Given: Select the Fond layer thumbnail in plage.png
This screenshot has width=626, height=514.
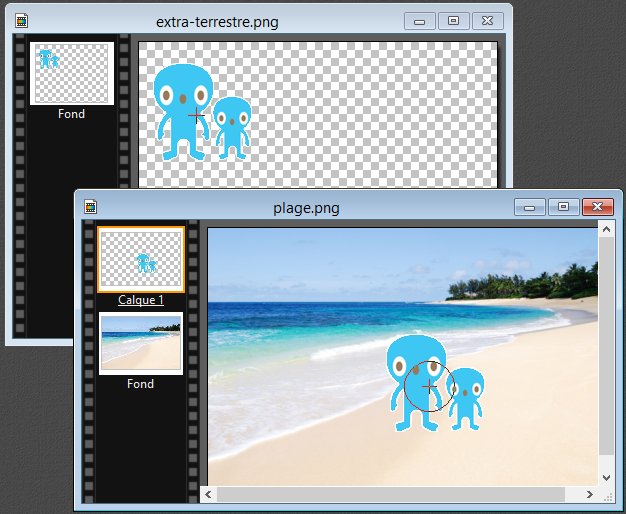Looking at the screenshot, I should (x=141, y=343).
